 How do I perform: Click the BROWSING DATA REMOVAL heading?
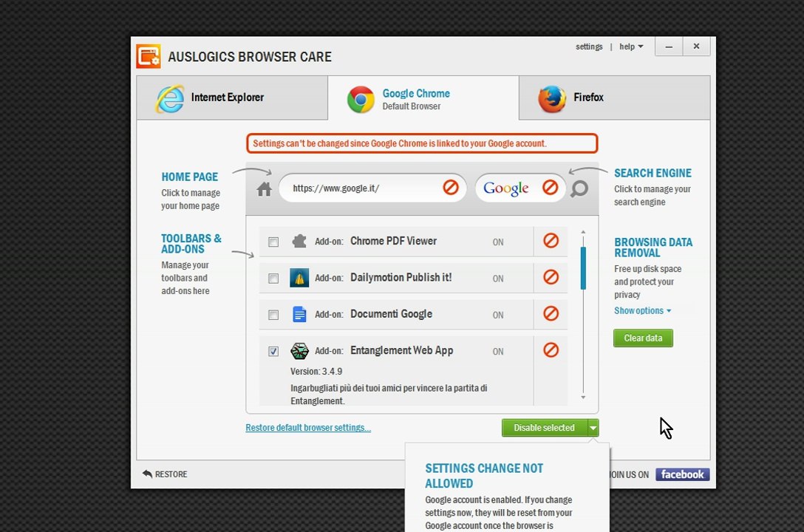coord(653,247)
